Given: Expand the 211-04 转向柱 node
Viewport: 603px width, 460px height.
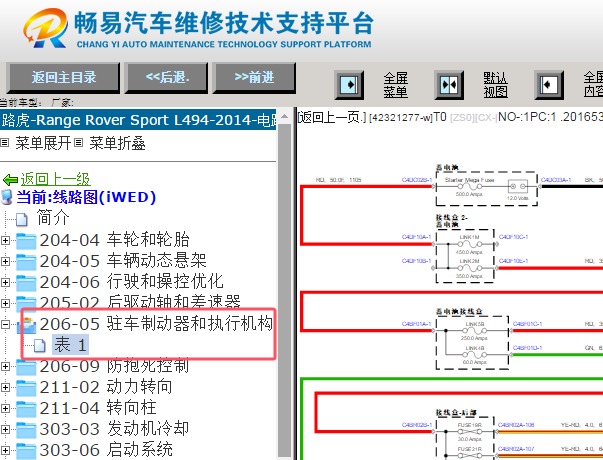Looking at the screenshot, I should [x=5, y=408].
